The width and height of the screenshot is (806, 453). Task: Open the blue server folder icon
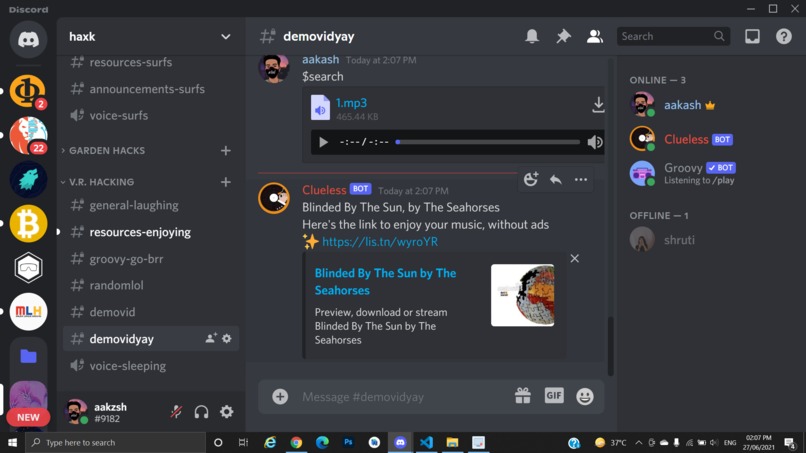28,356
